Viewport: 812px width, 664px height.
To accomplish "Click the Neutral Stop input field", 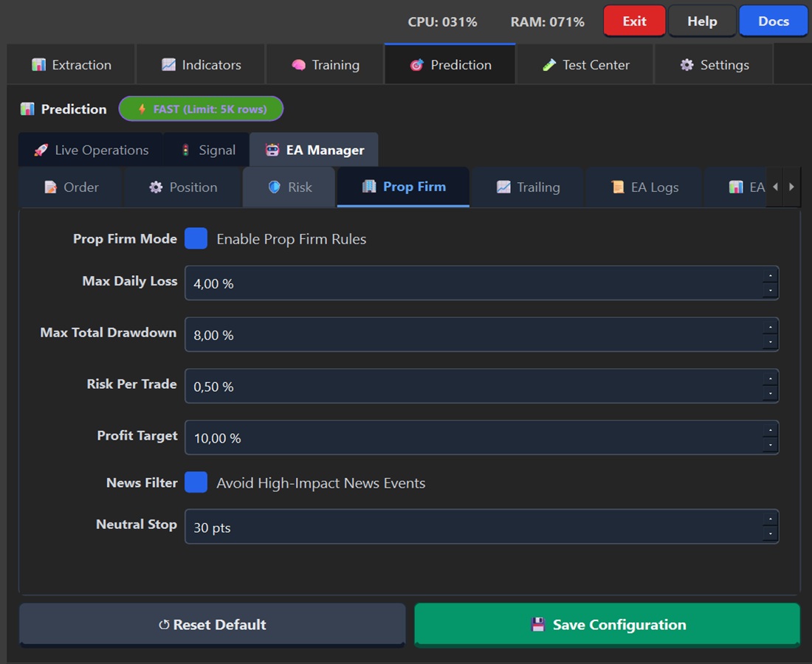I will (472, 527).
